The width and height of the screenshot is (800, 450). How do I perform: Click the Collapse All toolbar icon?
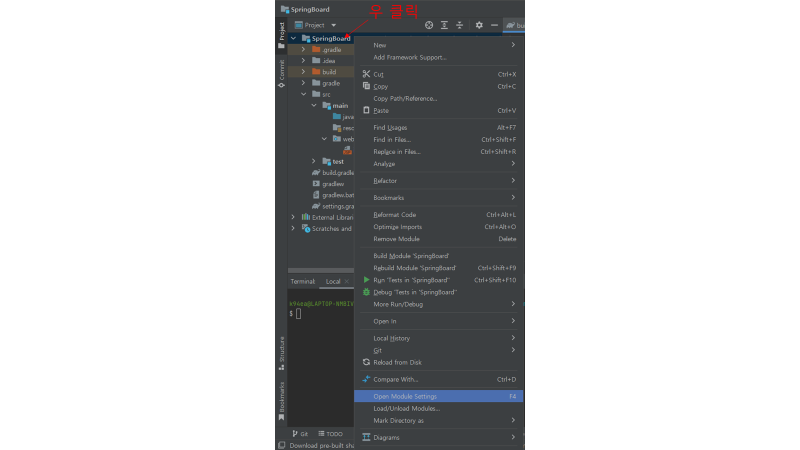tap(459, 24)
